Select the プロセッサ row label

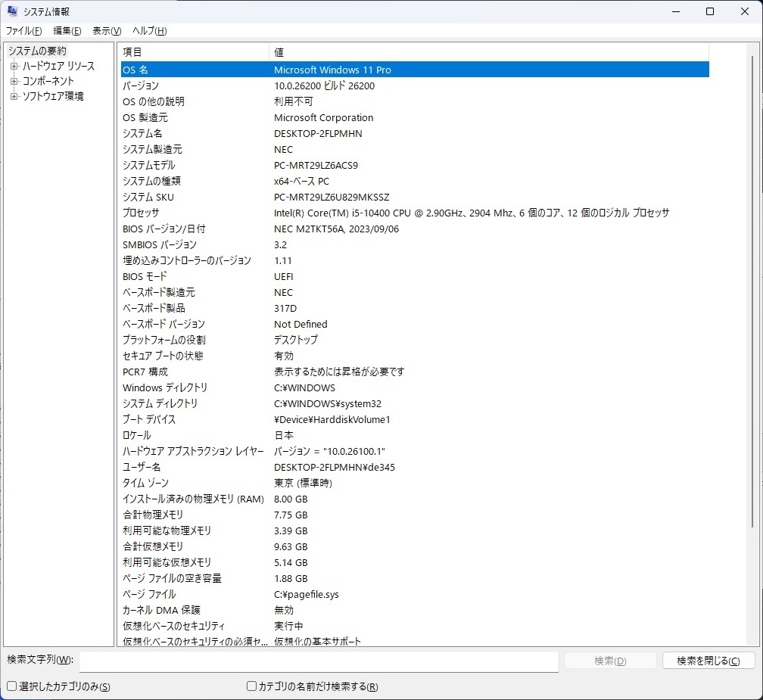141,213
